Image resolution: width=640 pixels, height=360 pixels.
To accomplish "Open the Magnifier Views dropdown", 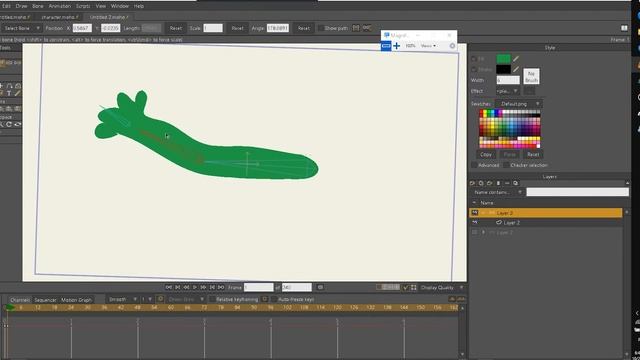I will pyautogui.click(x=428, y=46).
